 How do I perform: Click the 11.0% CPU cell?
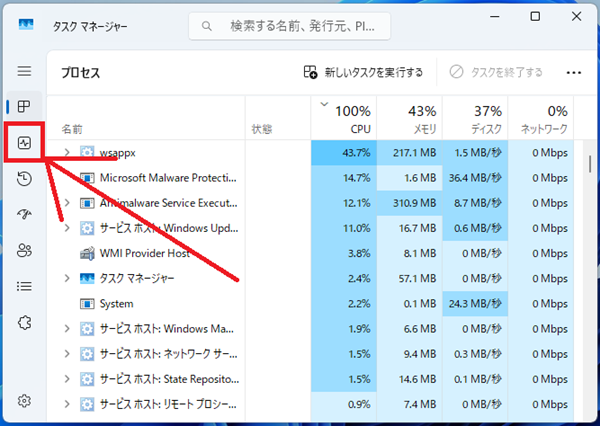pyautogui.click(x=344, y=228)
